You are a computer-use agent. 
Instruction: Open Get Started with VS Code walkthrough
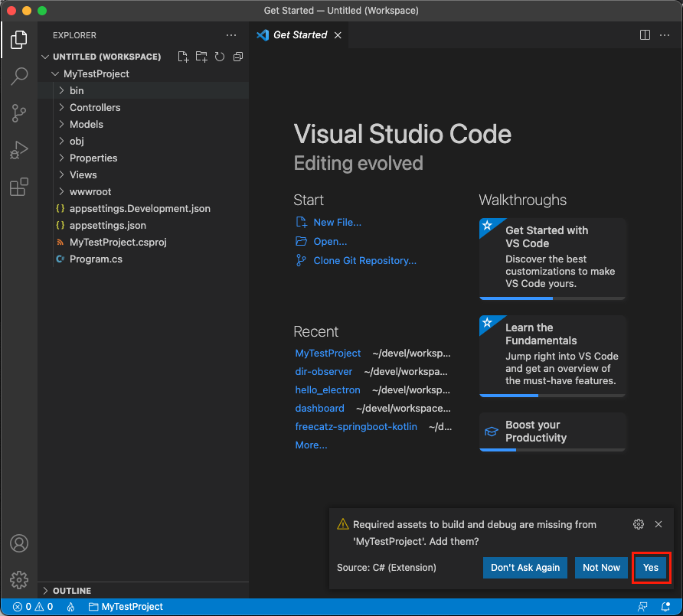[x=552, y=259]
